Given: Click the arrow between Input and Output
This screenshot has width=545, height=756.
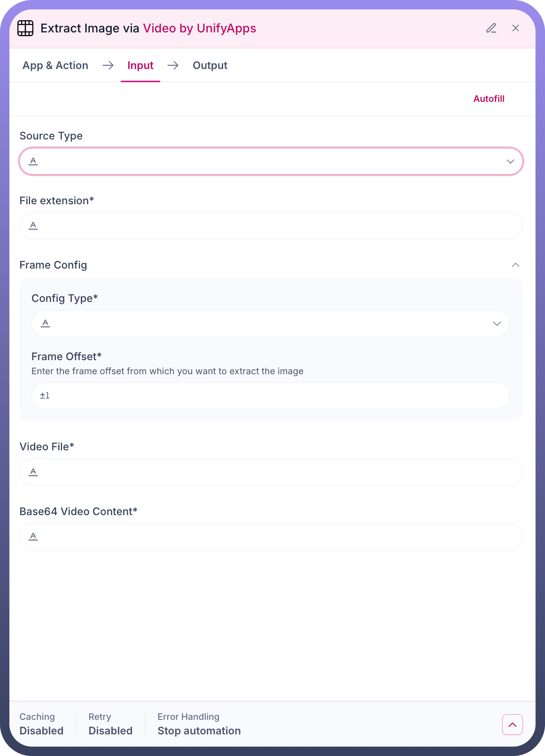Looking at the screenshot, I should point(173,65).
